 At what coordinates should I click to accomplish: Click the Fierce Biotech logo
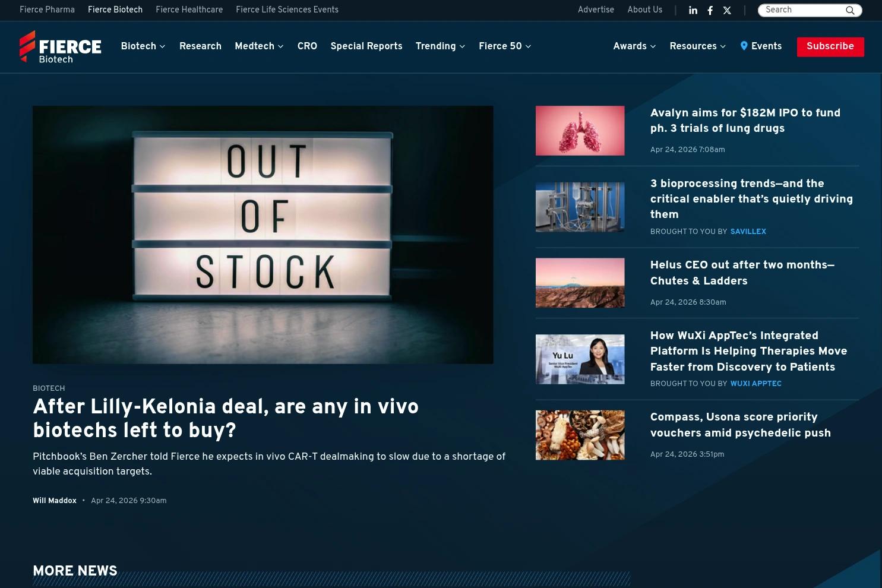tap(60, 47)
